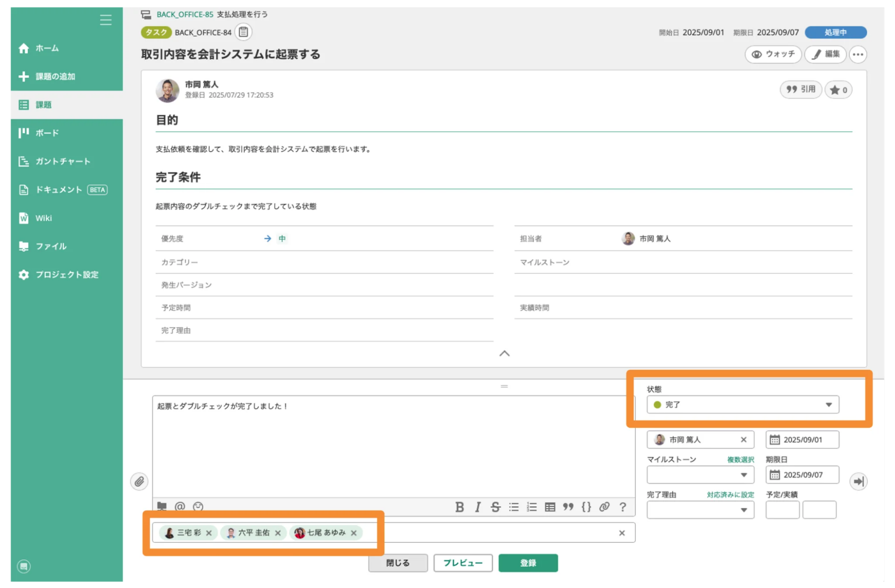Submit the comment with 登録

coord(528,563)
